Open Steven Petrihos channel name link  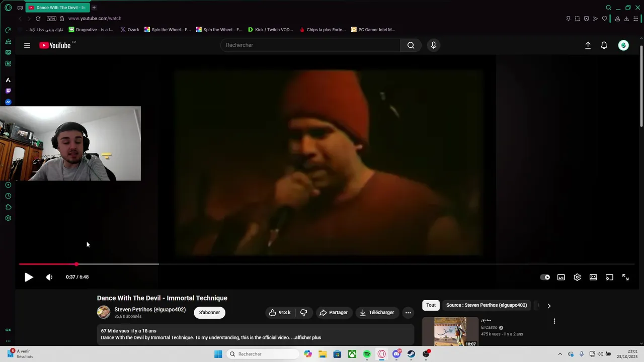pyautogui.click(x=150, y=310)
